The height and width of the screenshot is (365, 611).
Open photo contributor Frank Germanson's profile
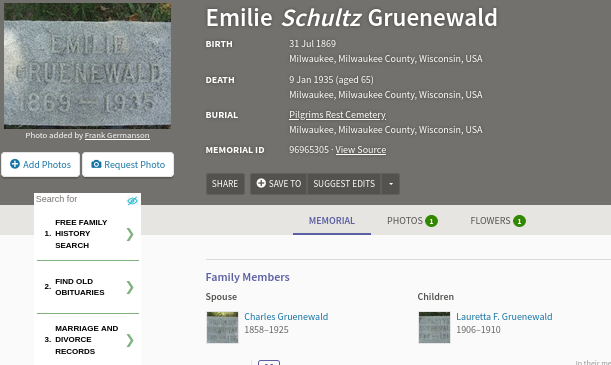pyautogui.click(x=117, y=136)
